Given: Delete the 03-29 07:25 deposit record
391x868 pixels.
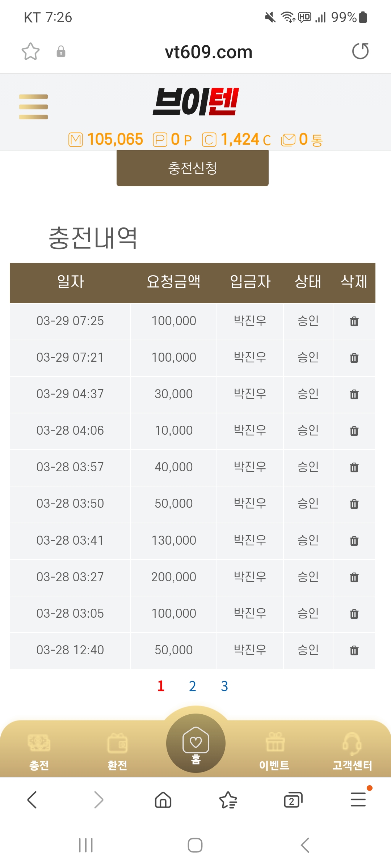Looking at the screenshot, I should pos(354,321).
